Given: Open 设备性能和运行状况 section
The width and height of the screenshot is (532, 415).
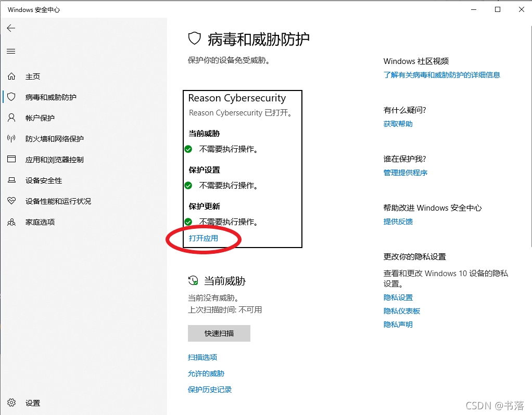Looking at the screenshot, I should pos(58,201).
